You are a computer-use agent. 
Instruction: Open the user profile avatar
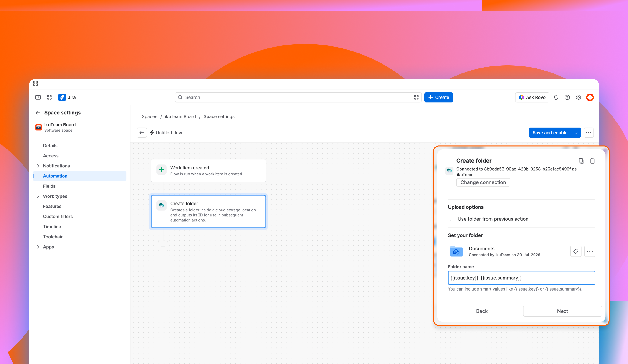(x=590, y=97)
